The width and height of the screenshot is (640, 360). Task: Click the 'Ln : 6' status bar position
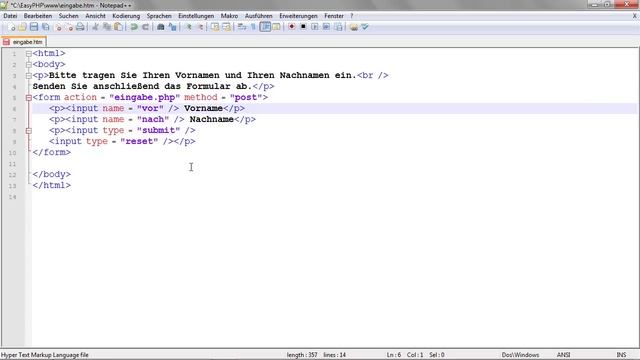394,355
